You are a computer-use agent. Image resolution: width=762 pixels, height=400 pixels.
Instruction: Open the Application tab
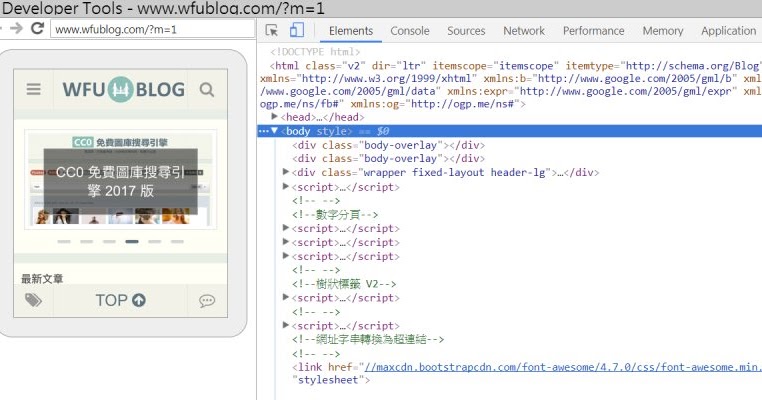(x=728, y=31)
